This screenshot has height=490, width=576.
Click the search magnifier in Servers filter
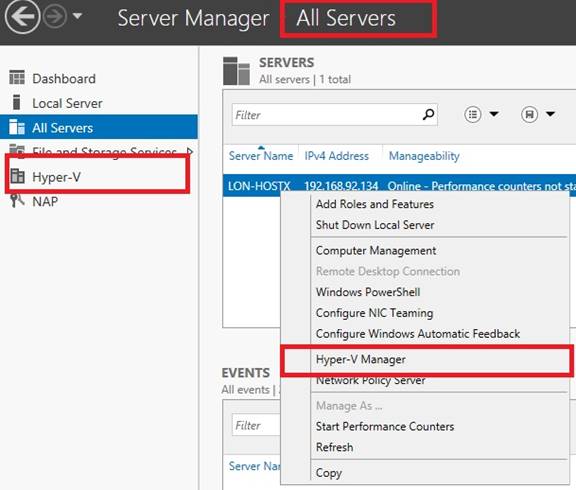click(428, 115)
